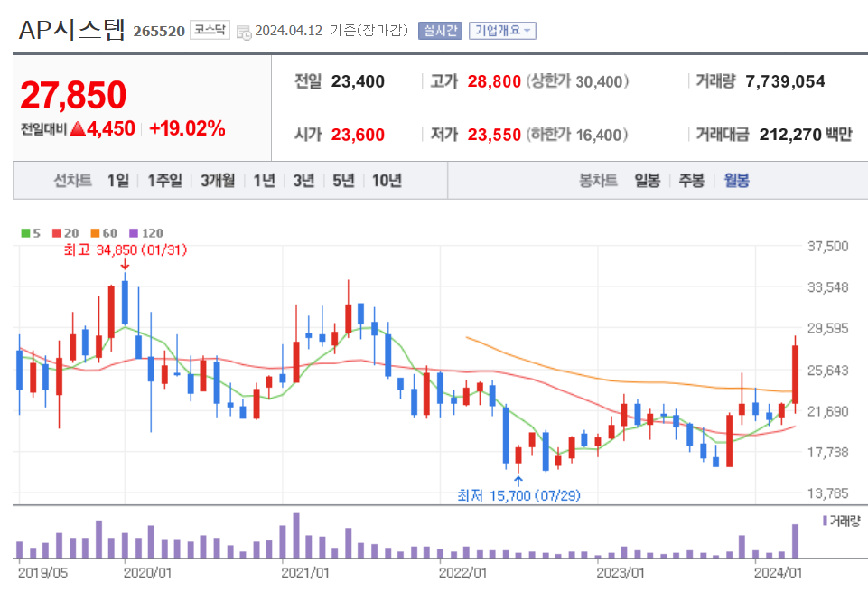The image size is (868, 601).
Task: Click the 2020/01 date axis label
Action: click(148, 573)
